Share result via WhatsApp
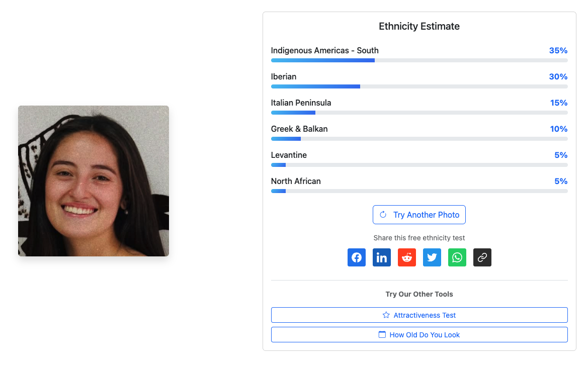 pyautogui.click(x=457, y=257)
